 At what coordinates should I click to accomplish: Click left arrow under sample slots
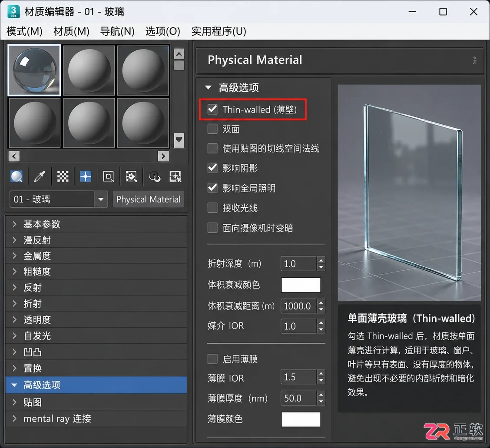pos(14,156)
